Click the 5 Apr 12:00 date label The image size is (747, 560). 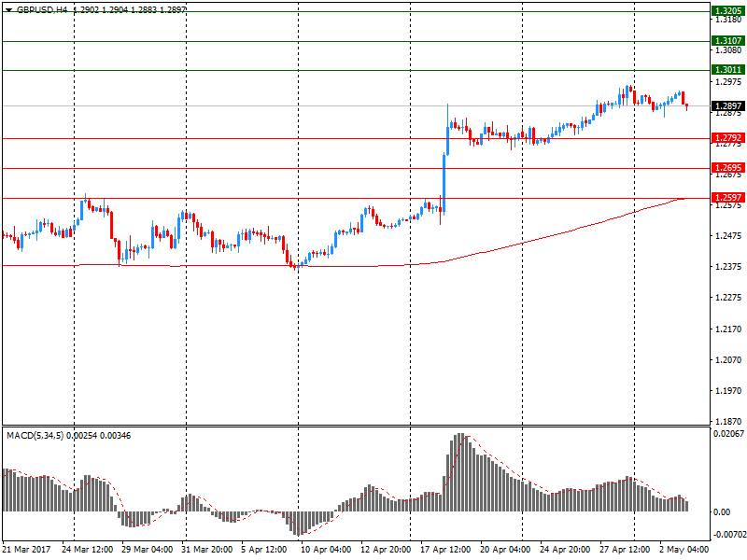click(x=264, y=550)
